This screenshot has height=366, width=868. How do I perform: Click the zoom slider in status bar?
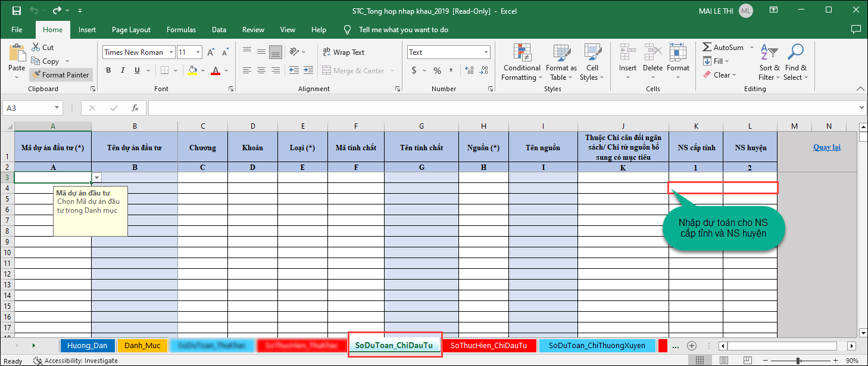798,361
